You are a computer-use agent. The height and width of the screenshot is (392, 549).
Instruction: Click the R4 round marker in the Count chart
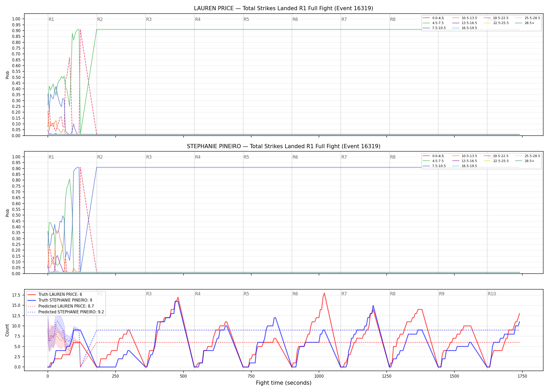coord(198,294)
